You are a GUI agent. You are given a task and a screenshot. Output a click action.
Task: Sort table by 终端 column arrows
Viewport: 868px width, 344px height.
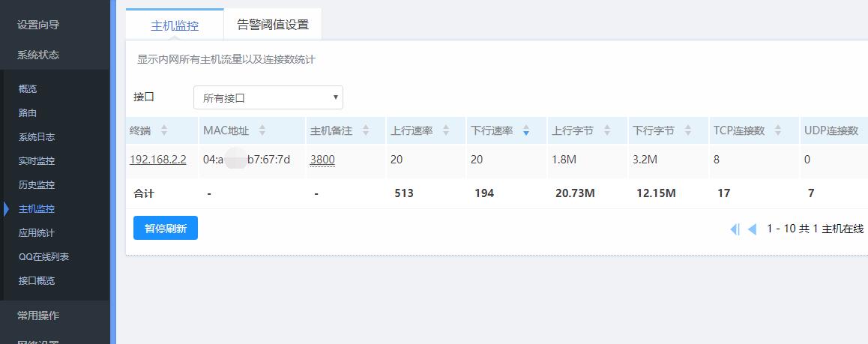click(163, 130)
